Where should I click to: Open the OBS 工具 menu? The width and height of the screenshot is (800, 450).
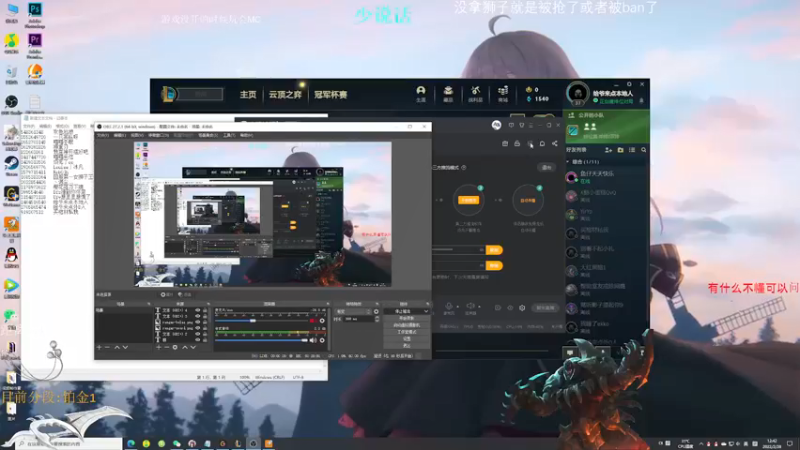229,135
